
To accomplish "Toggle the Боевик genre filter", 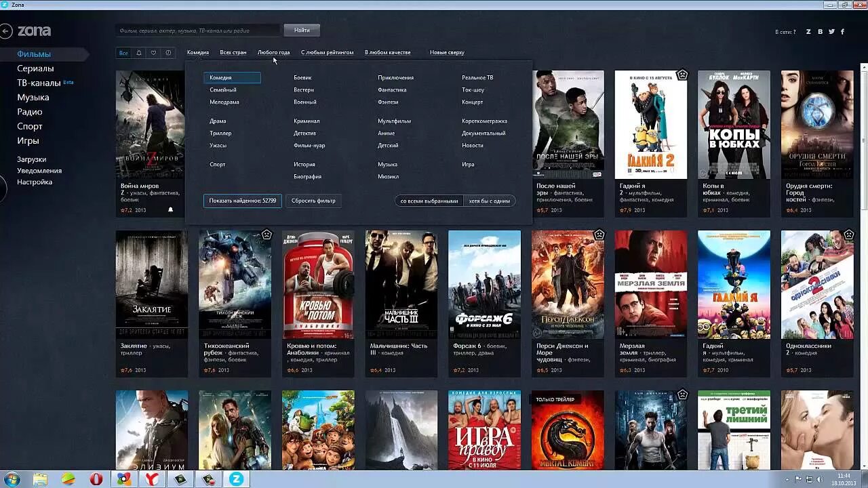I will coord(302,78).
